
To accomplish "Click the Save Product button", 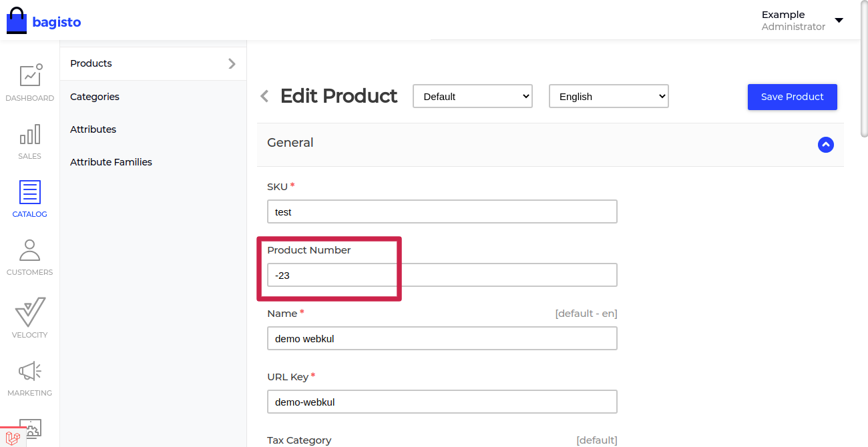I will click(x=792, y=97).
